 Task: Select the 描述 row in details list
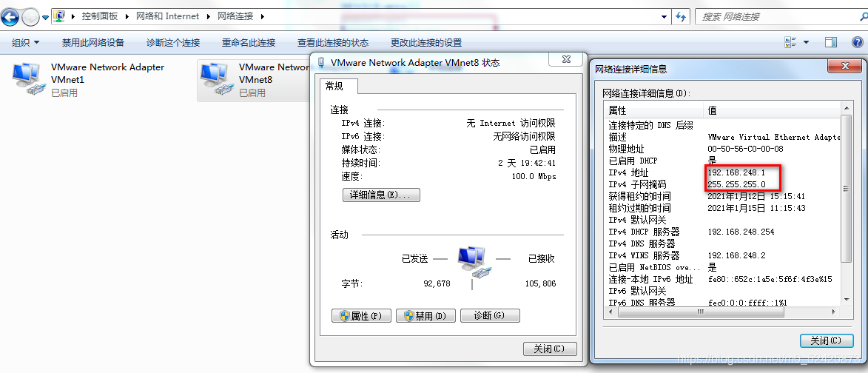(722, 137)
